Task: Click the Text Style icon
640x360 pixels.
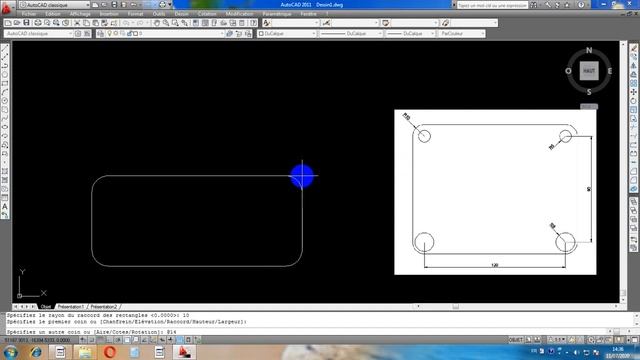Action: point(267,23)
